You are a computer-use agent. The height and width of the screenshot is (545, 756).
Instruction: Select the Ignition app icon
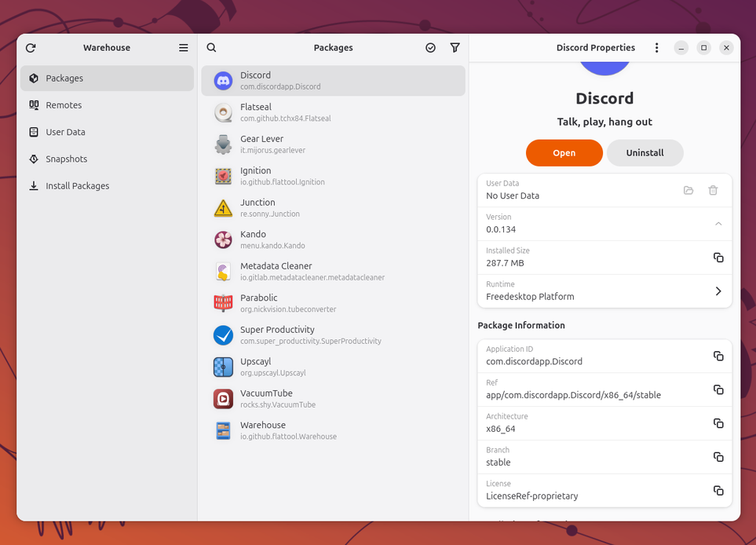223,176
